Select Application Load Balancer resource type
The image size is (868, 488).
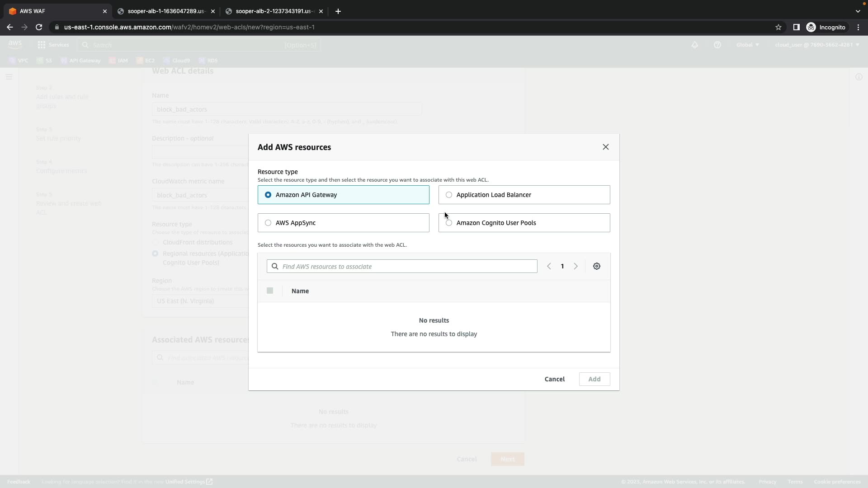[x=449, y=195]
